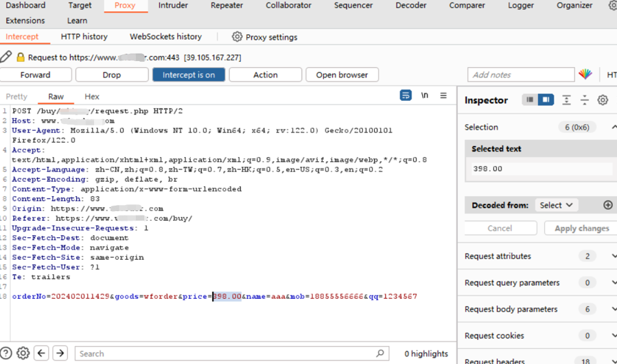The height and width of the screenshot is (364, 617).
Task: Open the Collaborator tab
Action: coord(288,5)
